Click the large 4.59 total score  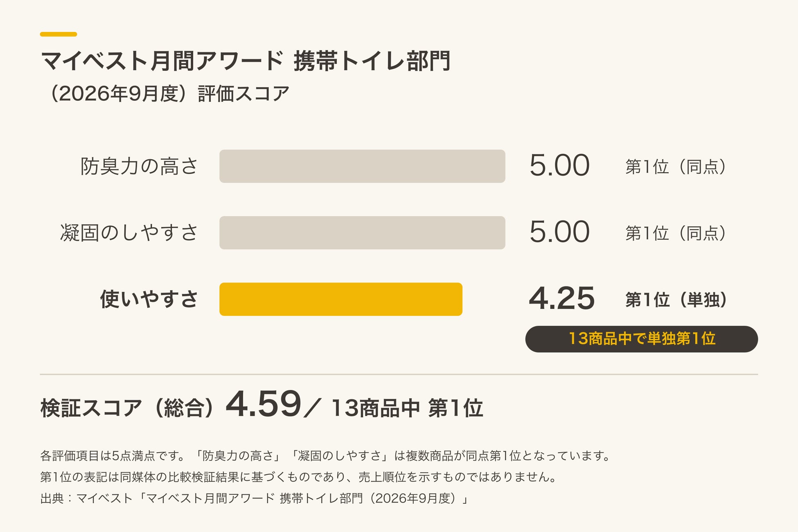264,404
